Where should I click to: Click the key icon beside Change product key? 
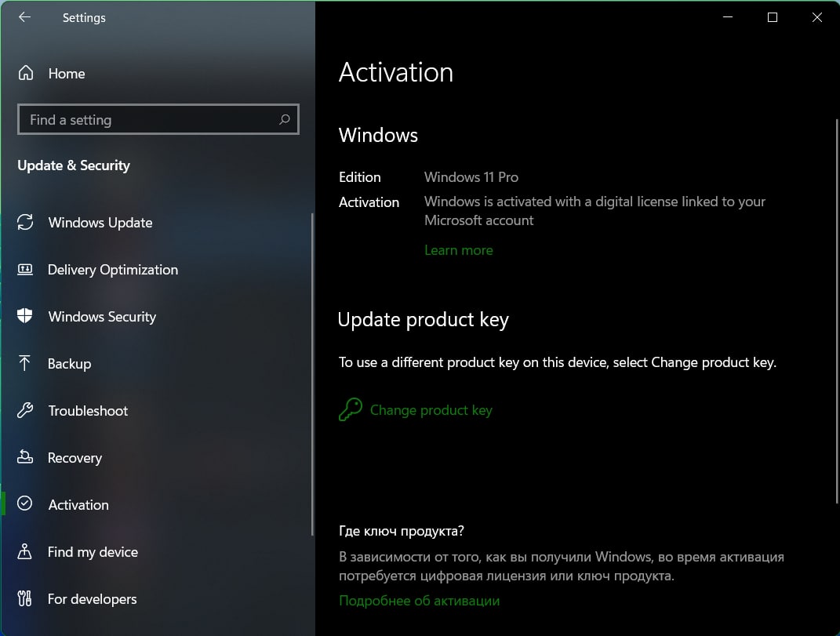[351, 410]
